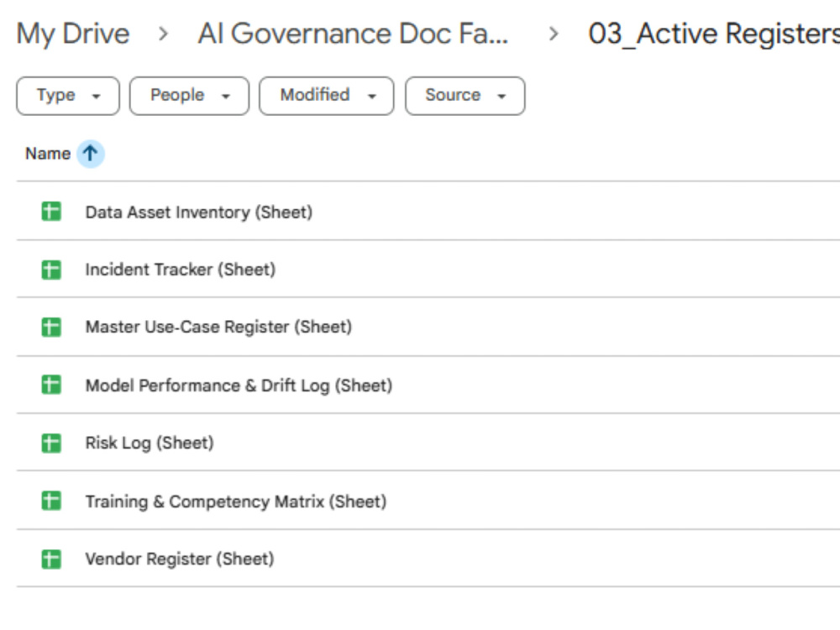
Task: Open the Source filter dropdown
Action: [465, 96]
